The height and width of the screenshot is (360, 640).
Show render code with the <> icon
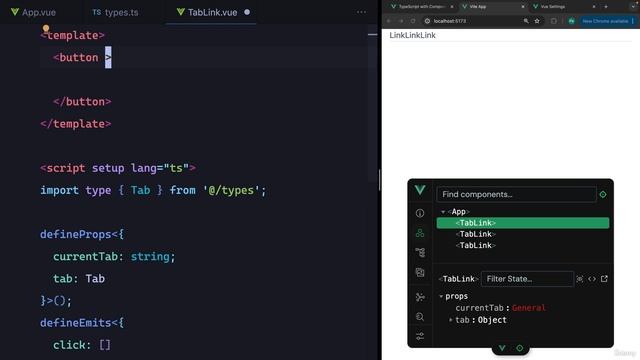(x=592, y=279)
